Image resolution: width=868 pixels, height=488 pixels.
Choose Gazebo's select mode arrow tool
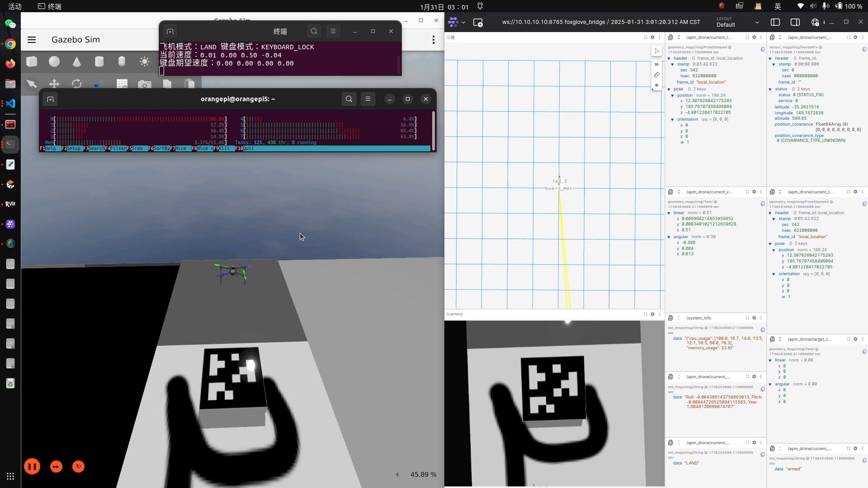point(32,84)
